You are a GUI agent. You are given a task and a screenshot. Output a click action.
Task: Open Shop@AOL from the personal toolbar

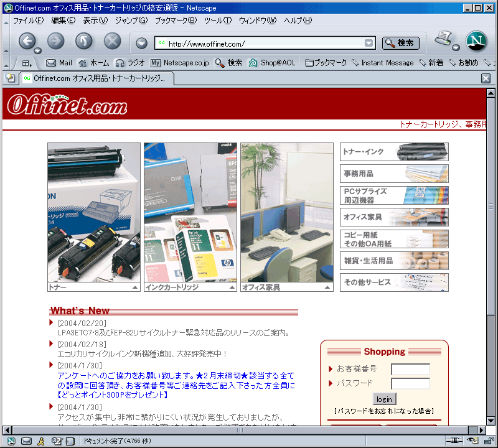[272, 63]
